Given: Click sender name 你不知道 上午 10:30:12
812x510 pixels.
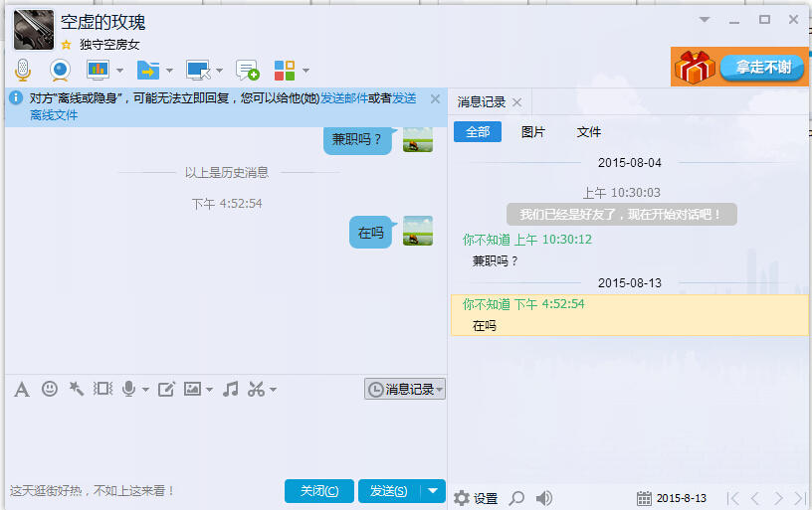Looking at the screenshot, I should coord(527,240).
